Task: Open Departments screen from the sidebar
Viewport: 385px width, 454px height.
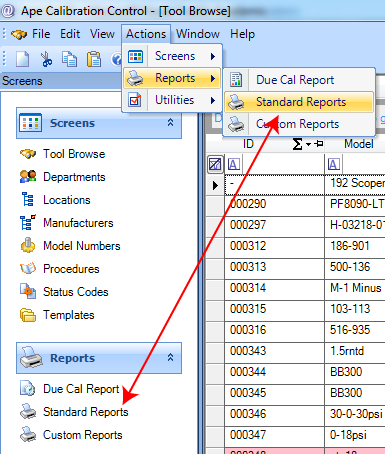Action: tap(74, 177)
